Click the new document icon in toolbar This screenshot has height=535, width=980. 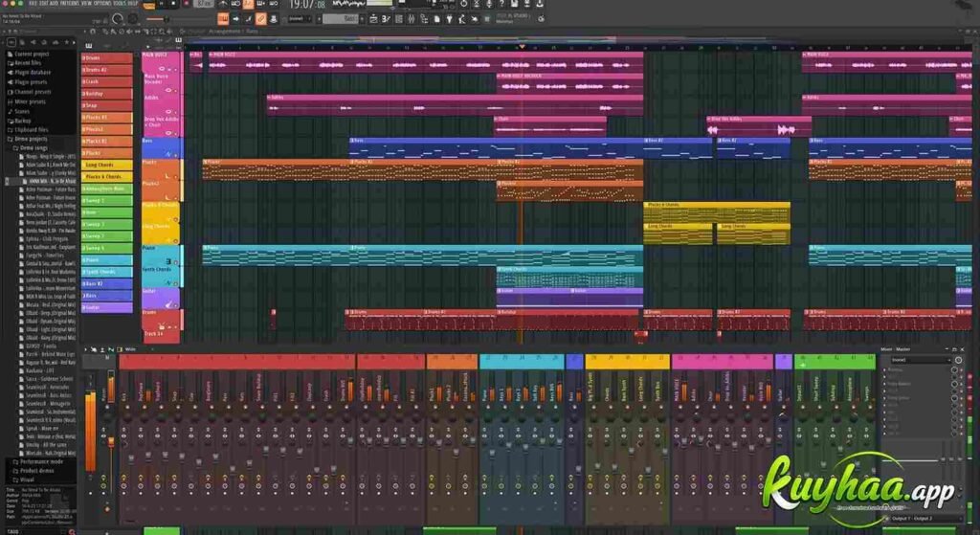436,19
